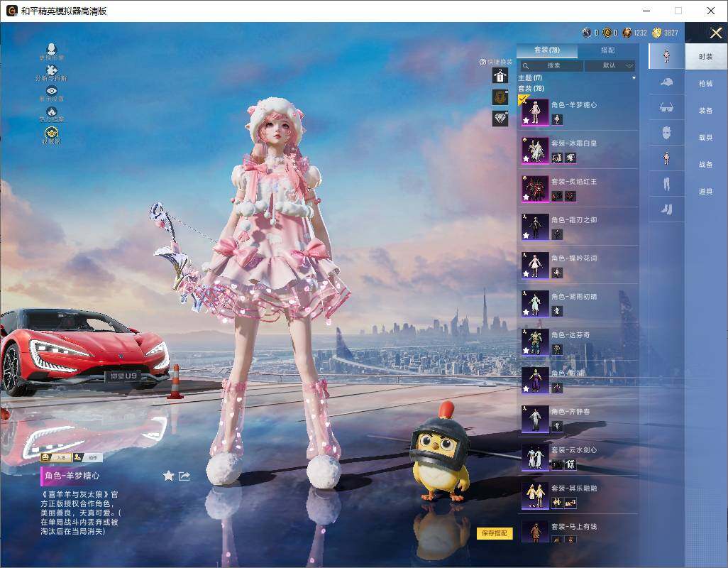Click the 角色-羊梦糖心 title banner at bottom left
728x568 pixels.
tap(72, 476)
